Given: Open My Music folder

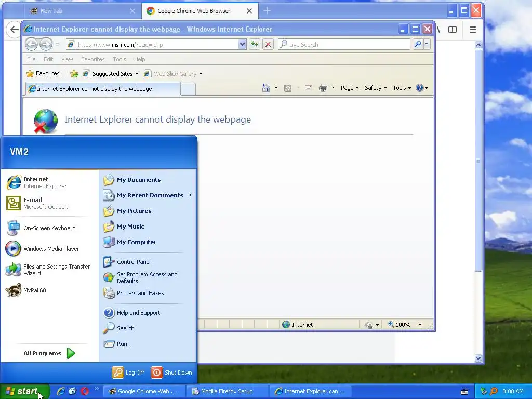Looking at the screenshot, I should [124, 227].
